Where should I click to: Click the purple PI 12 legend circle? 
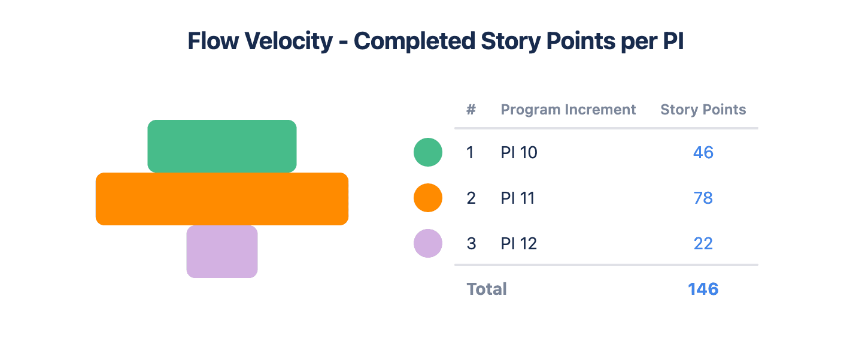coord(428,243)
